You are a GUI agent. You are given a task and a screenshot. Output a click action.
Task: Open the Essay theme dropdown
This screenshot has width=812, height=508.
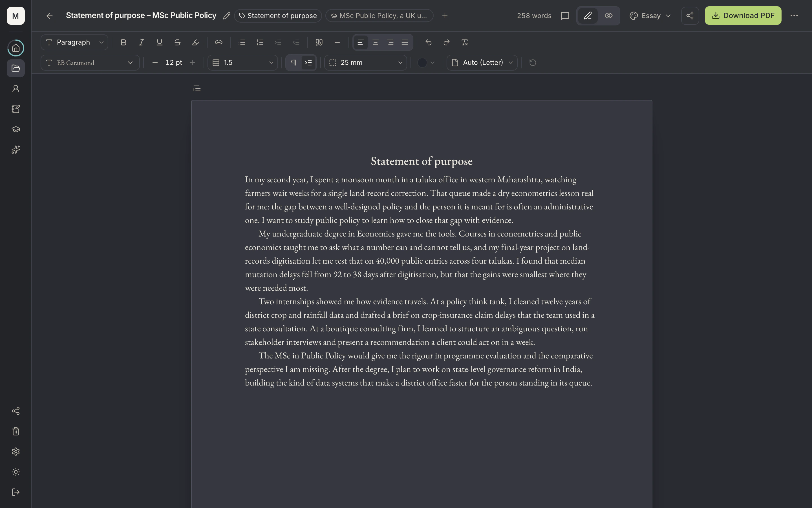click(650, 16)
